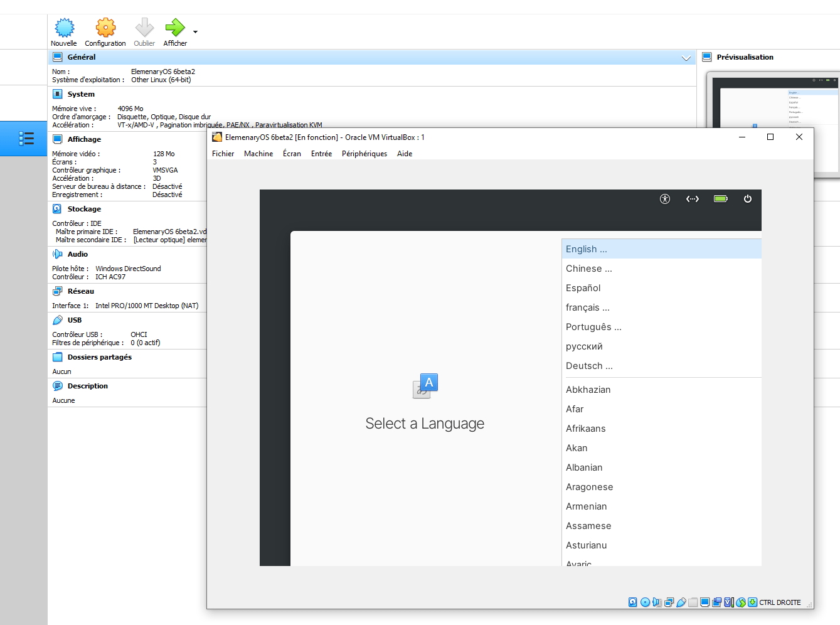Select Deutsch in the language list
The height and width of the screenshot is (625, 840).
661,366
